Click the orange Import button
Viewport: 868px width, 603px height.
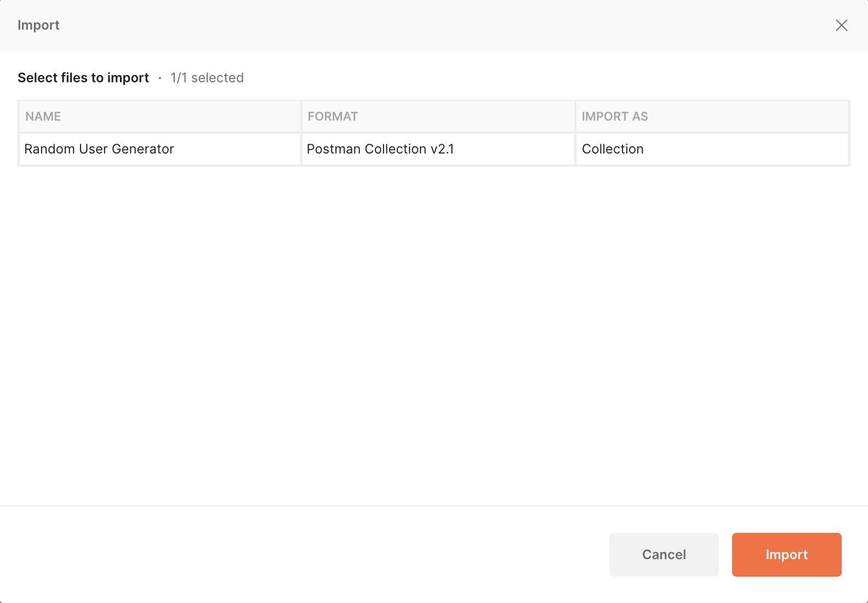pyautogui.click(x=786, y=554)
